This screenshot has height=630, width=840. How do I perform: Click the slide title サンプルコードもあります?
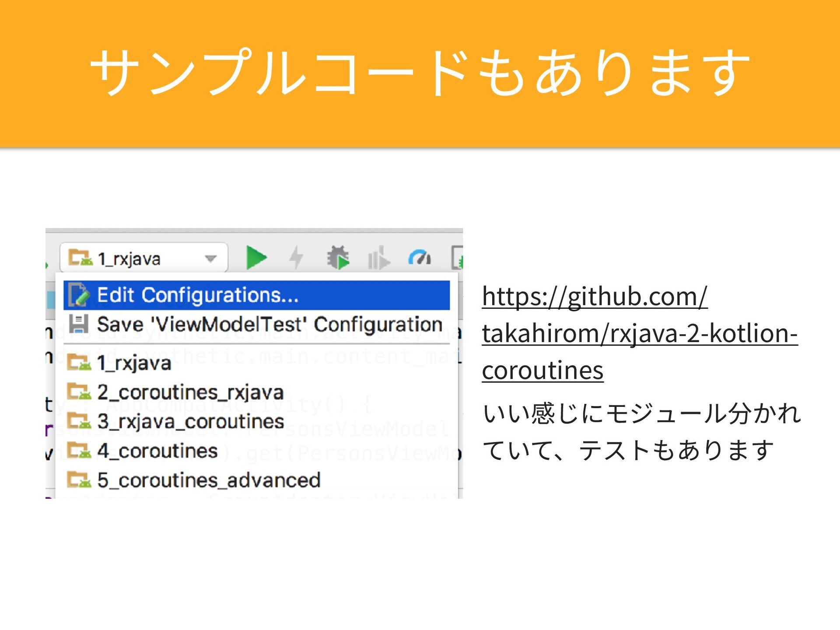[x=420, y=72]
